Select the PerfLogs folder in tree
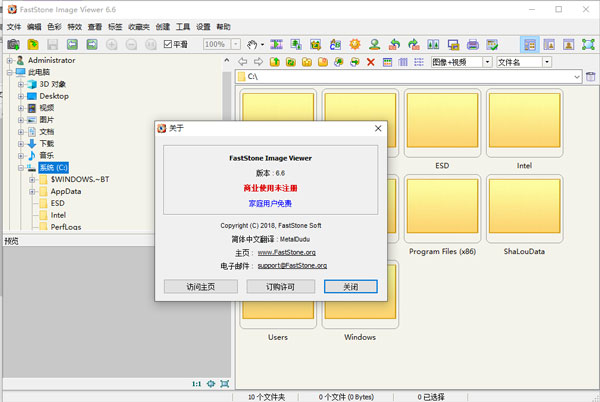 click(66, 227)
